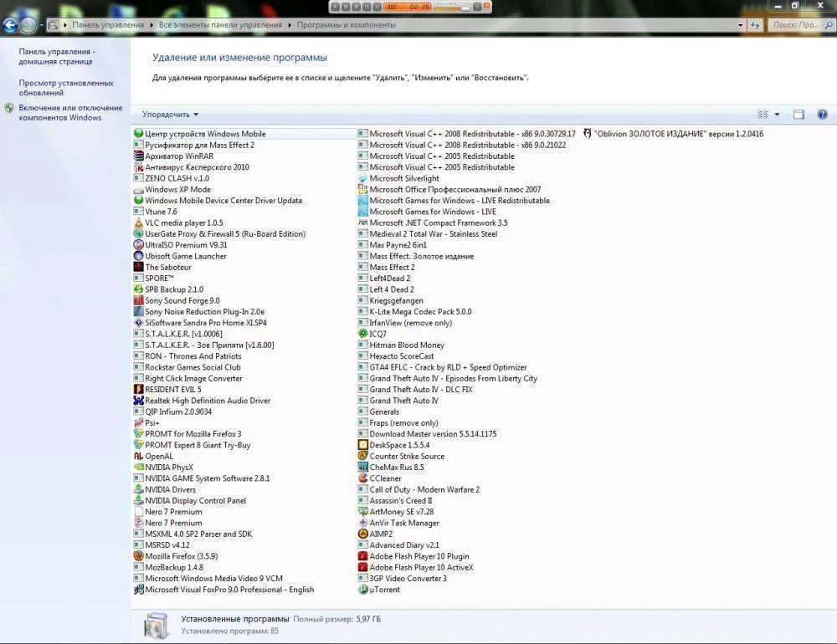
Task: Select the ICQ7 flower icon
Action: [x=363, y=334]
